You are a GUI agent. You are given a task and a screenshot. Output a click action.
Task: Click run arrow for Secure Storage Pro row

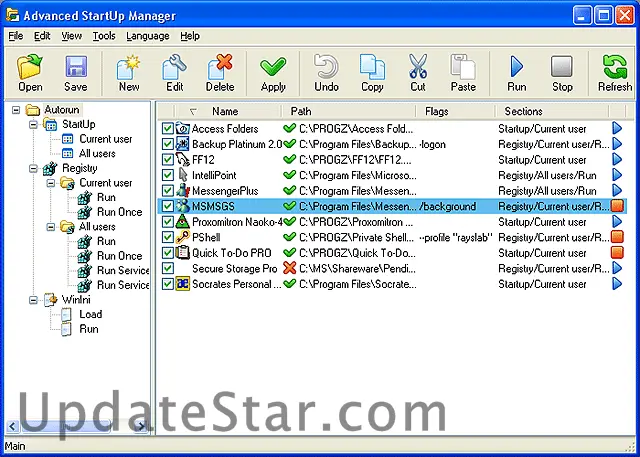(x=617, y=268)
